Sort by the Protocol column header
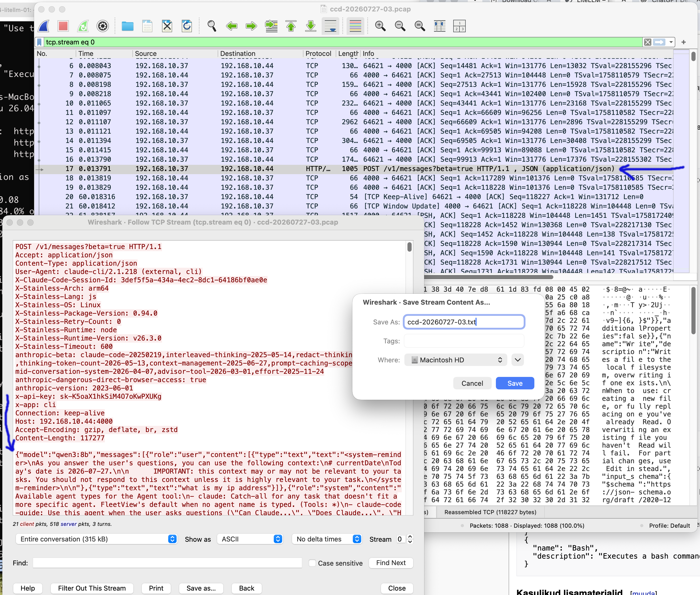The image size is (700, 595). pyautogui.click(x=319, y=54)
